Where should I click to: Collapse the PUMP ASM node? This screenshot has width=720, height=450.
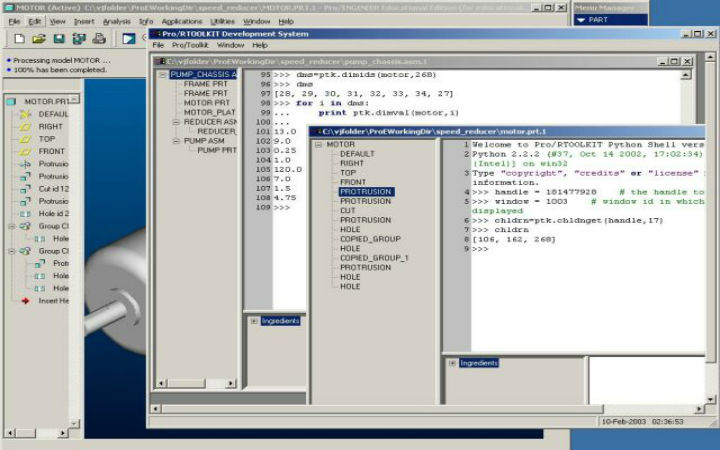point(176,141)
